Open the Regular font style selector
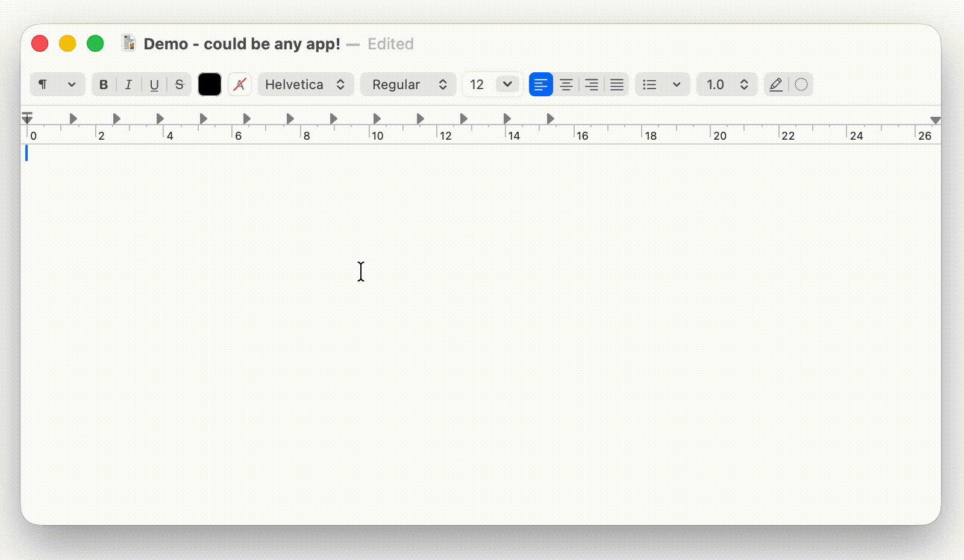 408,84
